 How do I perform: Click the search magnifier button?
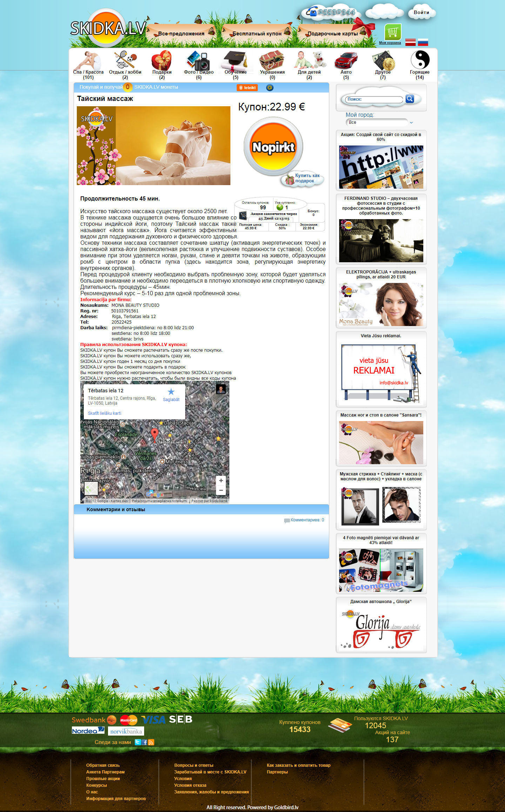click(410, 99)
